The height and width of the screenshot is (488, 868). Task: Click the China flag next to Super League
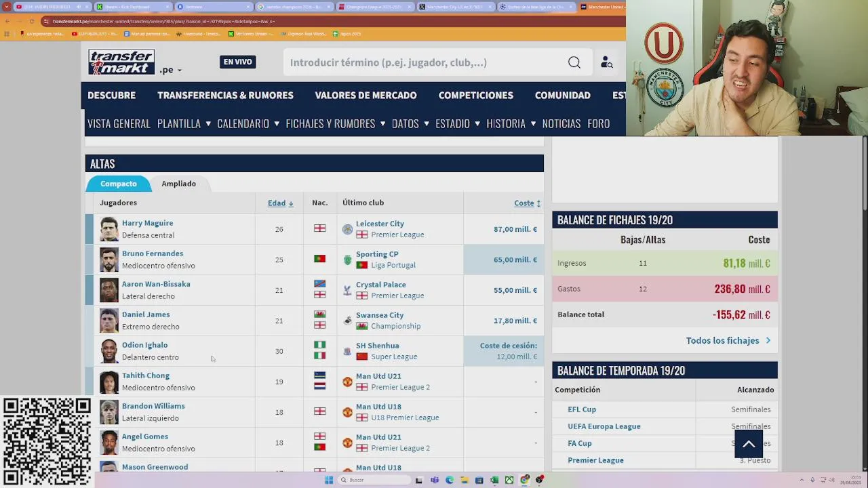(x=362, y=357)
